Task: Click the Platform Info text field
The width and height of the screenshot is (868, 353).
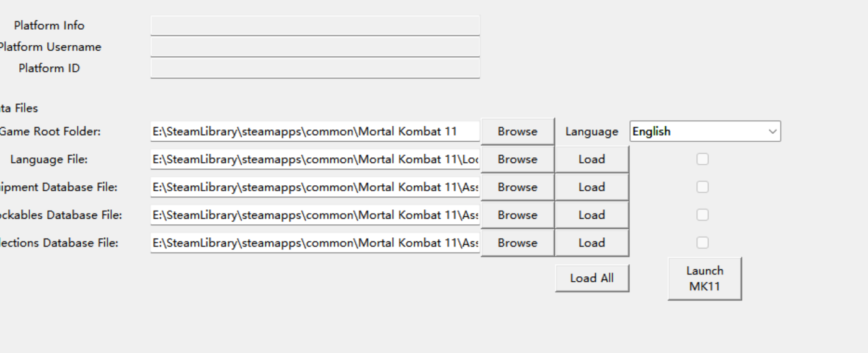Action: tap(315, 25)
